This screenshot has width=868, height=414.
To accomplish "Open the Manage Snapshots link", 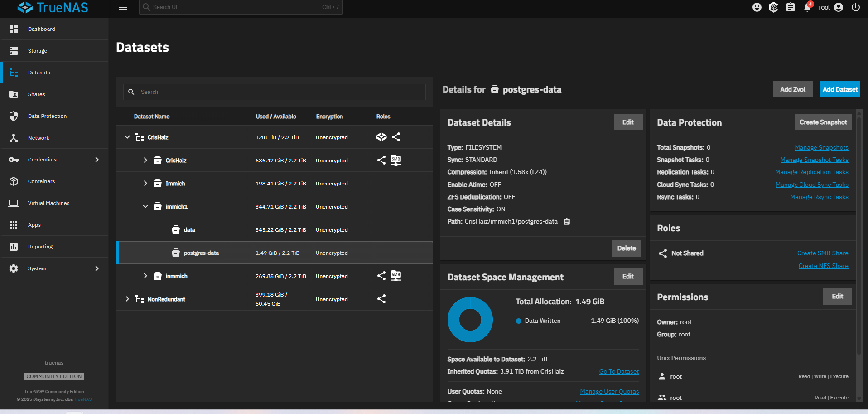I will point(821,147).
